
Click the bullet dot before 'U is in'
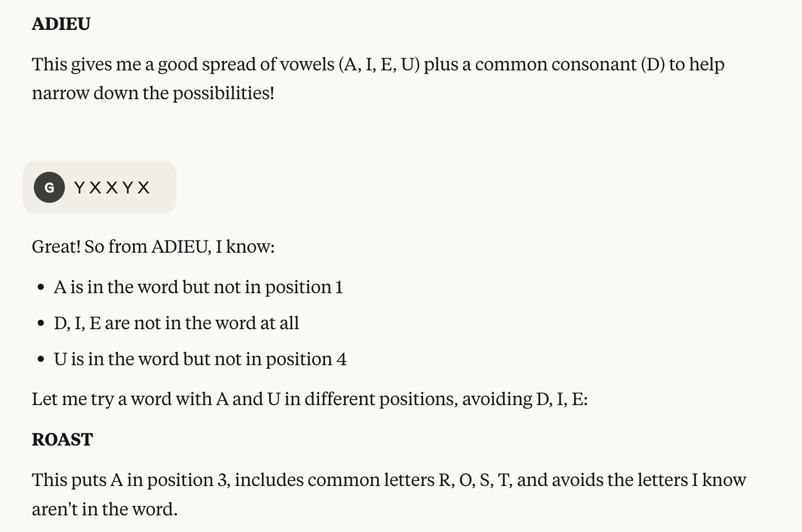tap(40, 360)
